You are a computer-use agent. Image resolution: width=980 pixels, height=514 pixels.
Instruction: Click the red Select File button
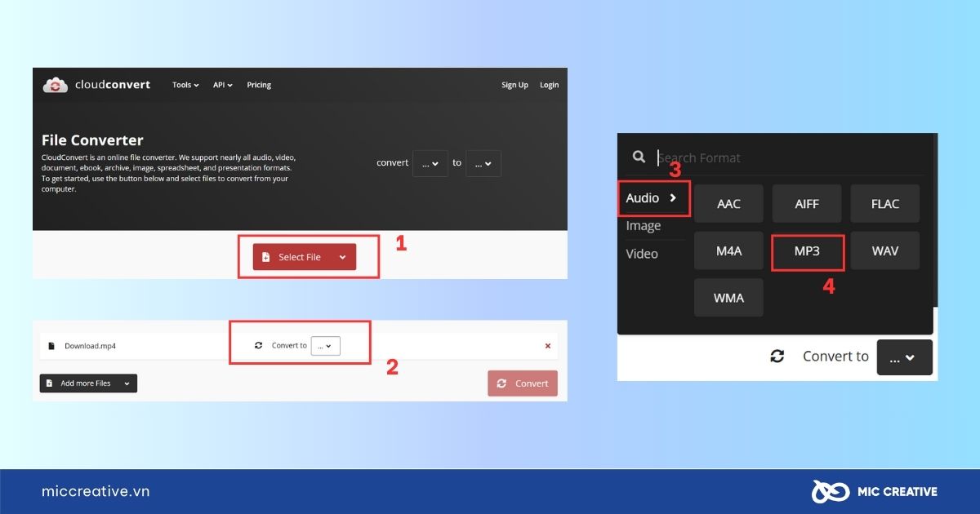pyautogui.click(x=305, y=257)
